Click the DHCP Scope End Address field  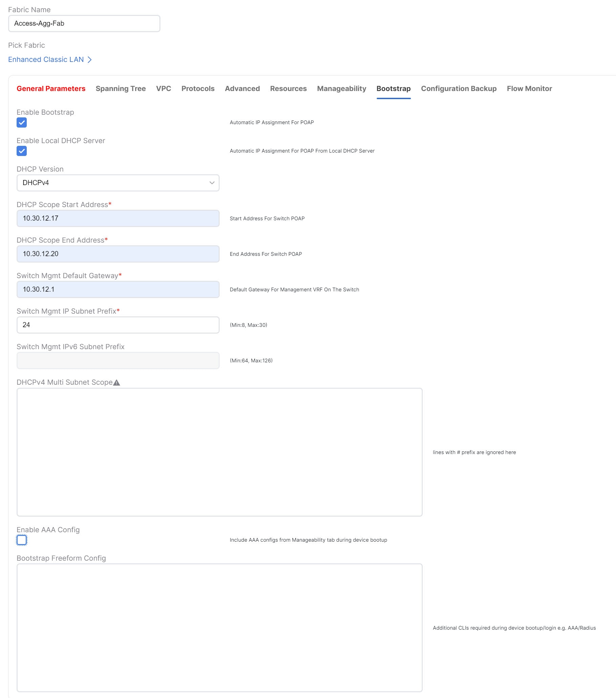[x=118, y=254]
